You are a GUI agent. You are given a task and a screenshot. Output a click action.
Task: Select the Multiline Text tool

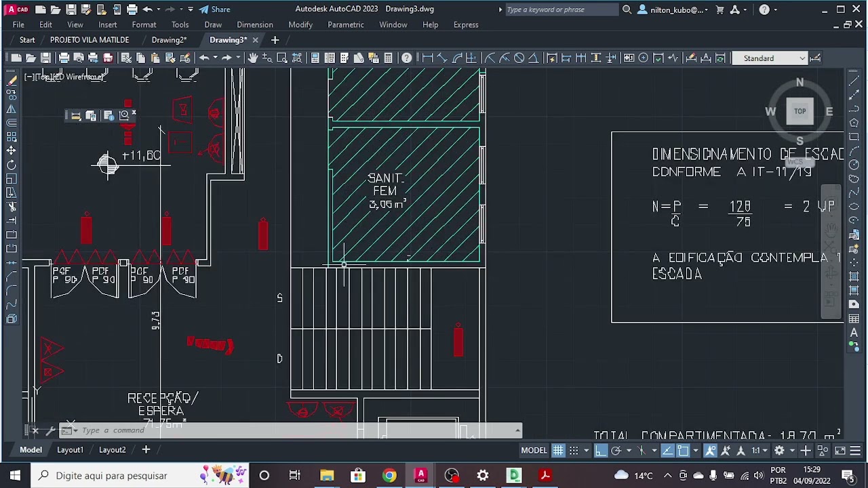point(854,332)
